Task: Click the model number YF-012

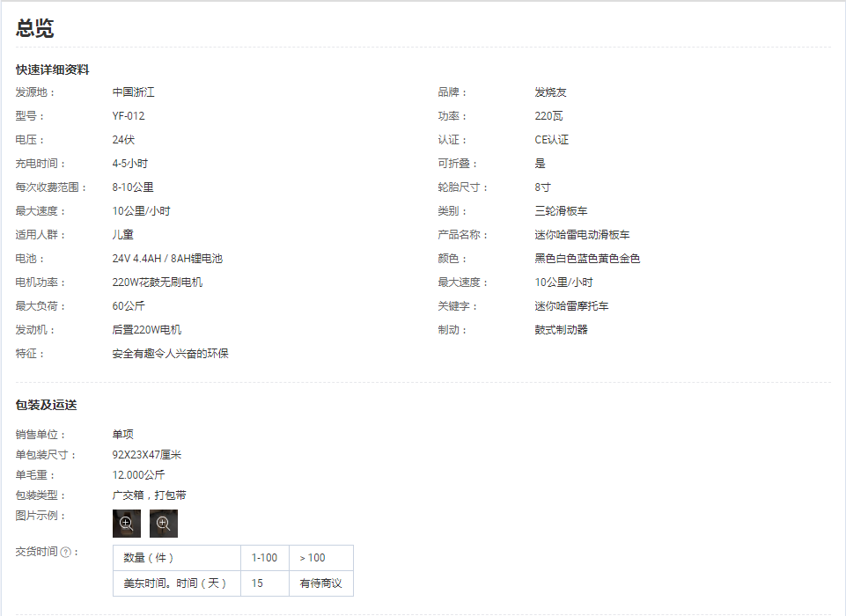Action: (x=129, y=116)
